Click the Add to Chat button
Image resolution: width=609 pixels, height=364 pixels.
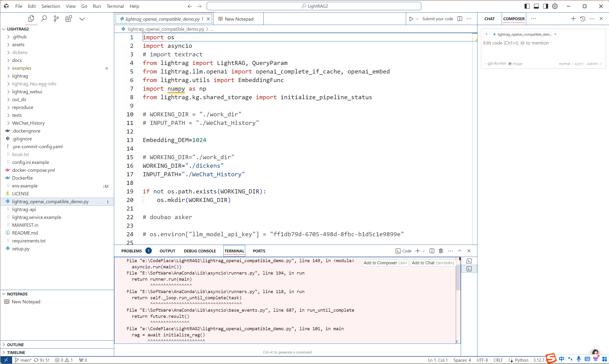(x=433, y=263)
